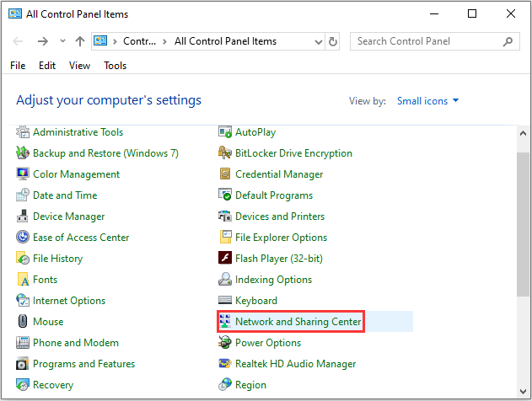The image size is (532, 401).
Task: Click the BitLocker Drive Encryption icon
Action: tap(225, 153)
